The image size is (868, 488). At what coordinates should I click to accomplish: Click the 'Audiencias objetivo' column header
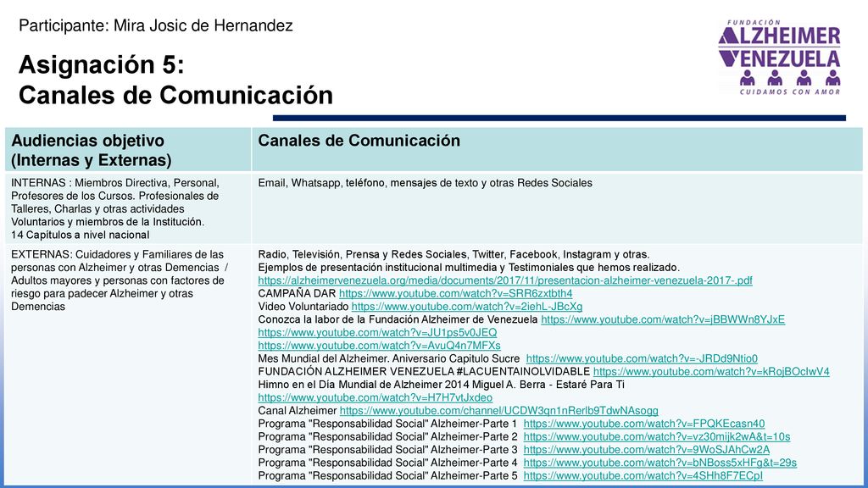[128, 150]
